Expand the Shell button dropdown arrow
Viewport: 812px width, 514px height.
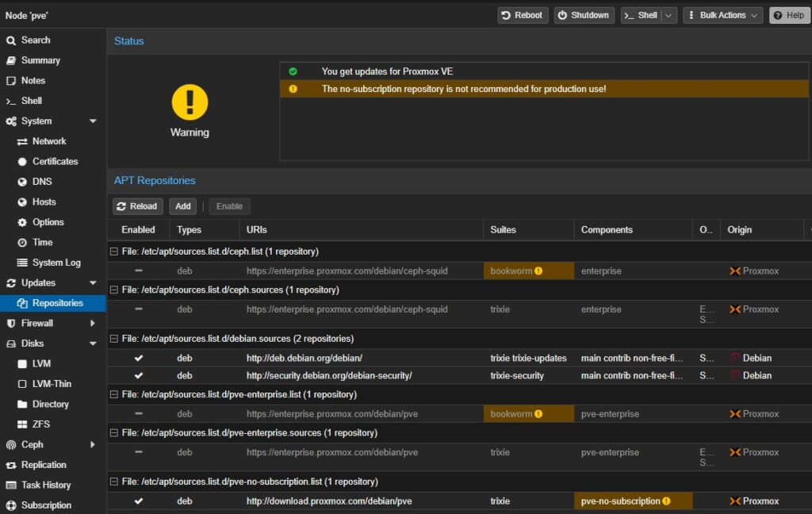pyautogui.click(x=669, y=15)
